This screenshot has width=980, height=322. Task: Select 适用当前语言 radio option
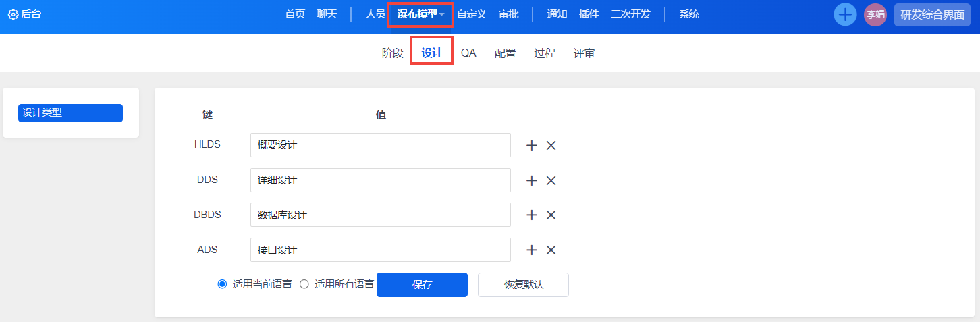(x=222, y=284)
